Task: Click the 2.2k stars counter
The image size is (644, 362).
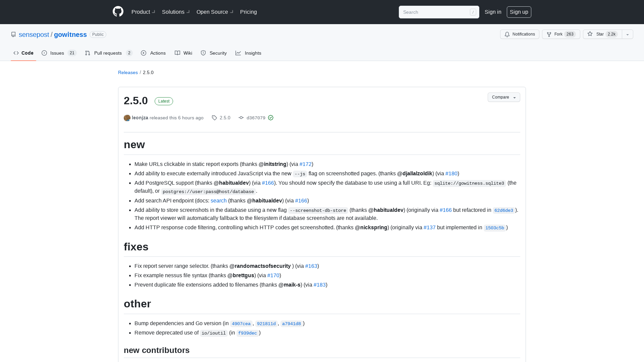Action: click(612, 34)
